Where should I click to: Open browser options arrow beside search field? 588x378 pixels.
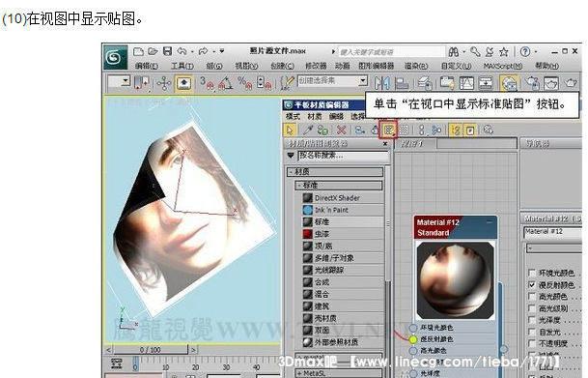point(291,155)
